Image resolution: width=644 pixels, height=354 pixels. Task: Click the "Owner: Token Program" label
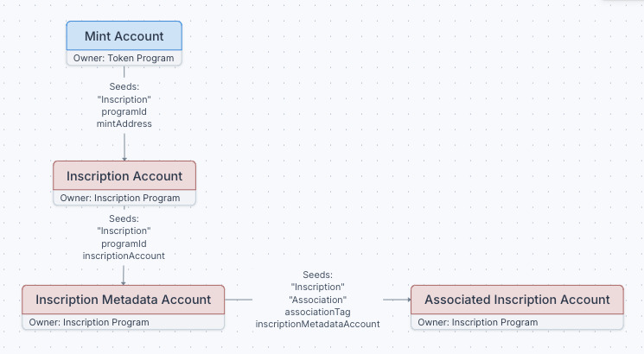tap(124, 59)
